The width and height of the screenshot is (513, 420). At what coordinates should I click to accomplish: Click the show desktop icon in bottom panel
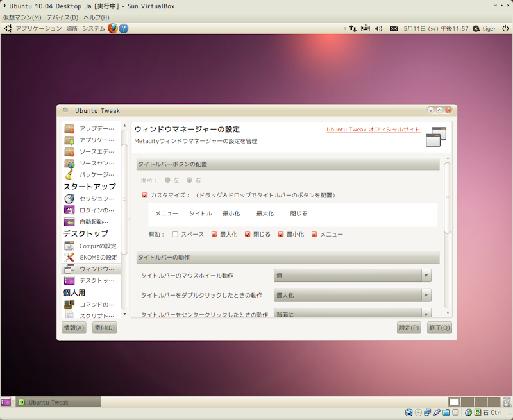[x=6, y=401]
